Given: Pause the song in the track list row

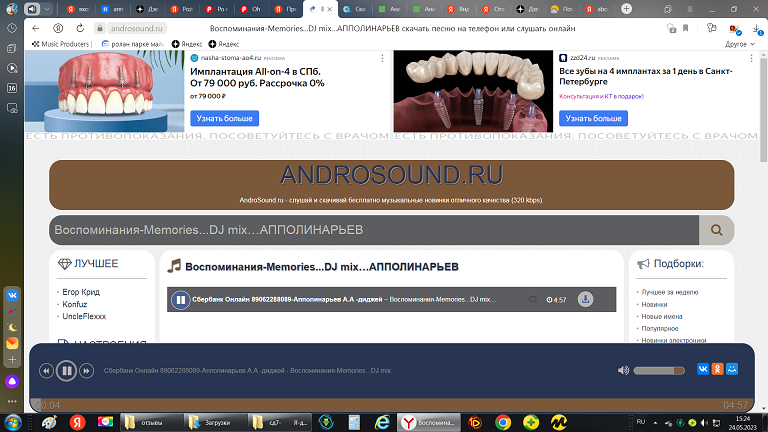Looking at the screenshot, I should click(180, 299).
